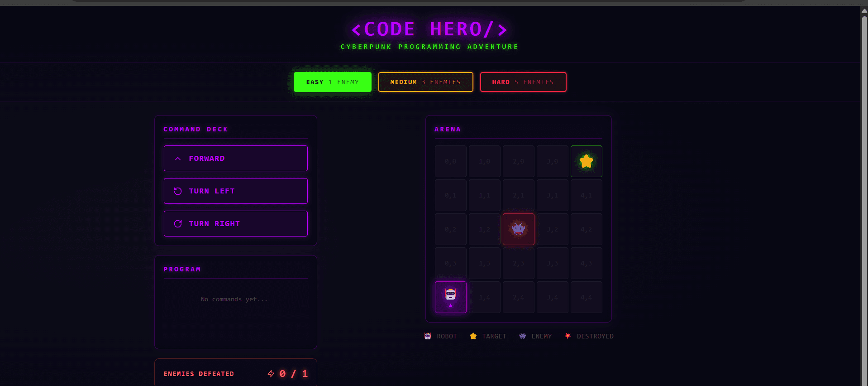Switch to MEDIUM 3 ENEMIES difficulty
The image size is (868, 386).
tap(426, 82)
